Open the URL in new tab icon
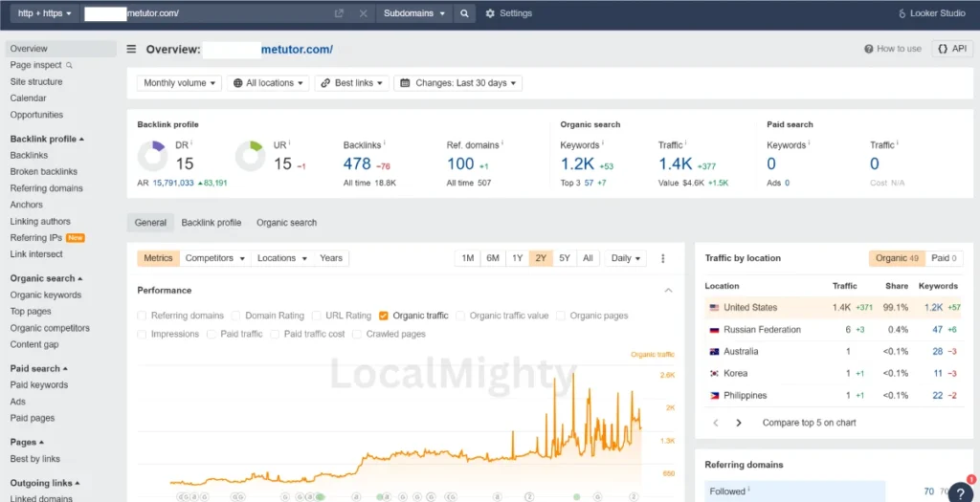Viewport: 980px width, 502px height. pos(339,13)
